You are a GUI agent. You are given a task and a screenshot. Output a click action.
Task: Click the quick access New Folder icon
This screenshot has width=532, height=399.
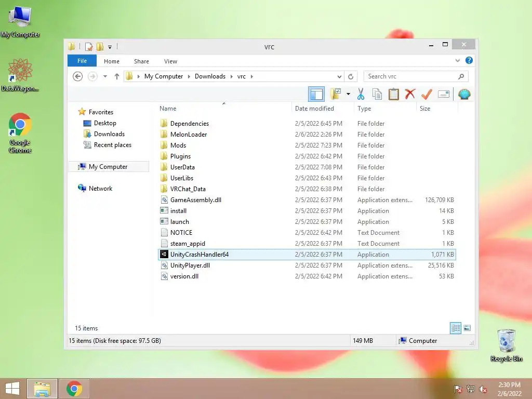100,46
